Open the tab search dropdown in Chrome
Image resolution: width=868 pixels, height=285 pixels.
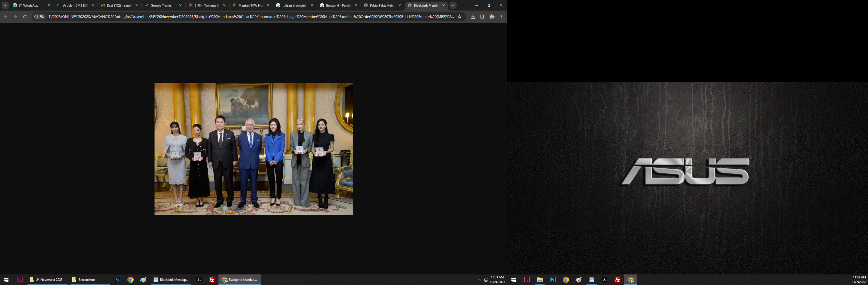(5, 5)
